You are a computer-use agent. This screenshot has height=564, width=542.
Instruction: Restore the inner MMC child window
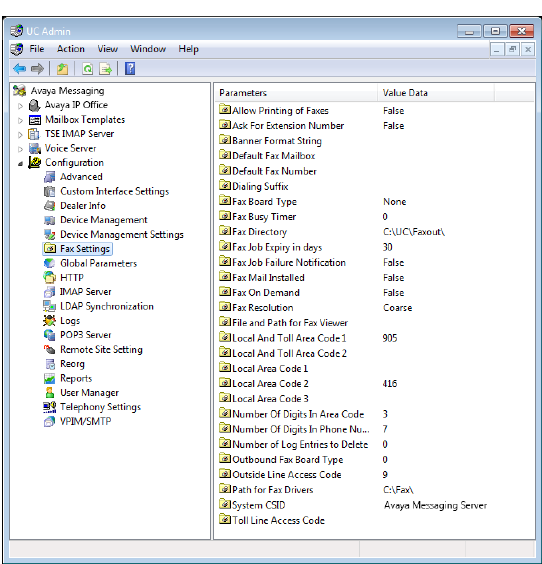tap(513, 49)
